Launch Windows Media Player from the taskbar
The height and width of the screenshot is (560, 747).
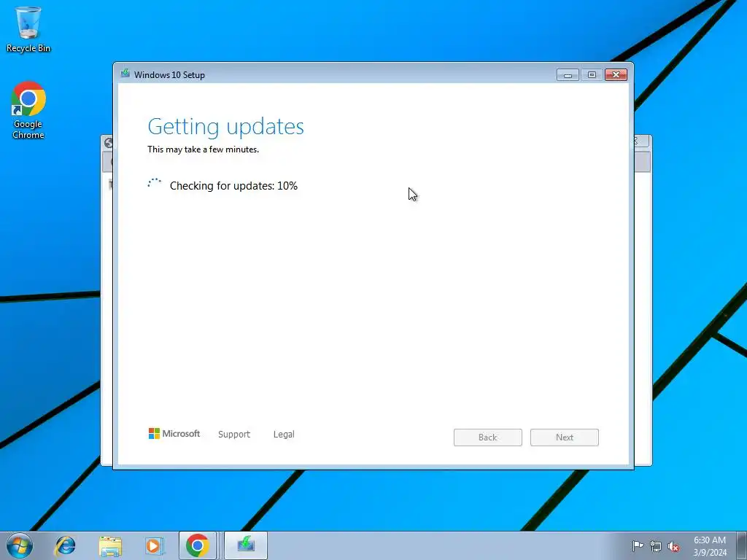155,545
